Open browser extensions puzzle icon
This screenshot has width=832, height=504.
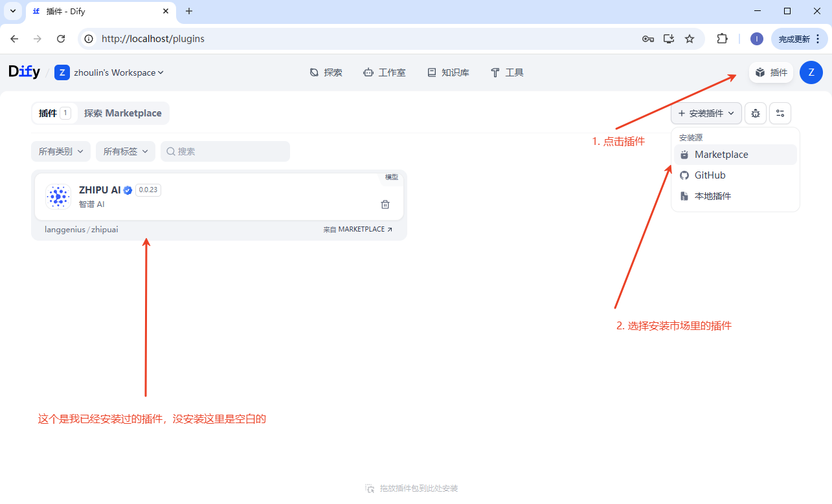[x=722, y=39]
